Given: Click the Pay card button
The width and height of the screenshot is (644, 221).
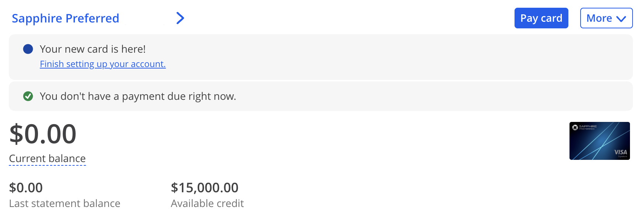Looking at the screenshot, I should 541,18.
